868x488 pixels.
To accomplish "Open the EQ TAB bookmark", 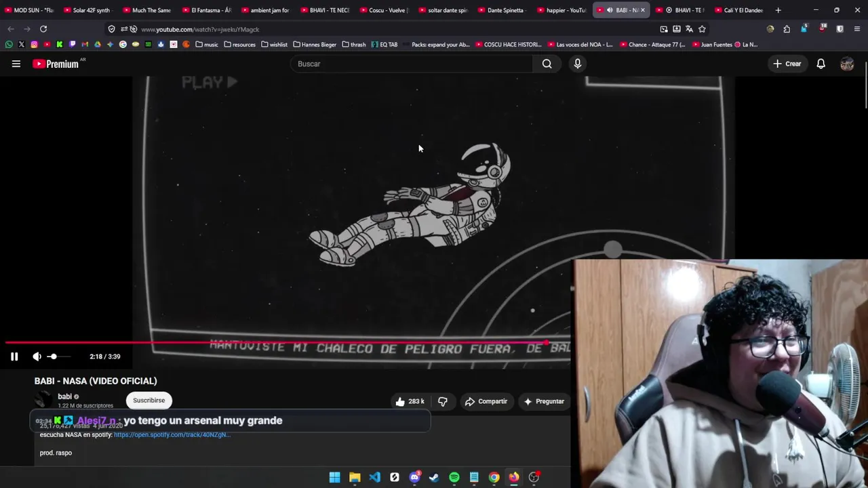I will click(384, 45).
